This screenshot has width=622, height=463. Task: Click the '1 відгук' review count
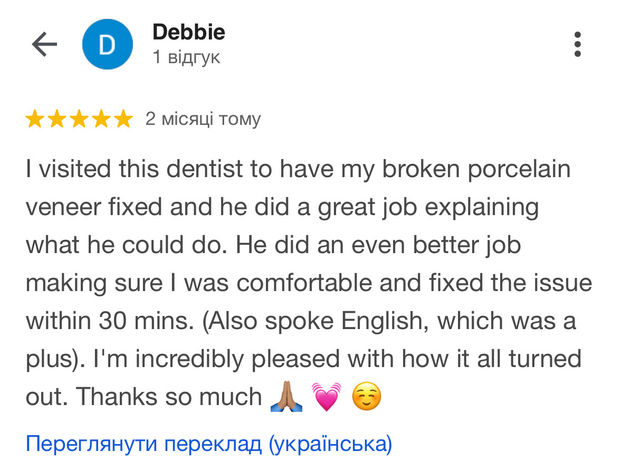(x=186, y=57)
